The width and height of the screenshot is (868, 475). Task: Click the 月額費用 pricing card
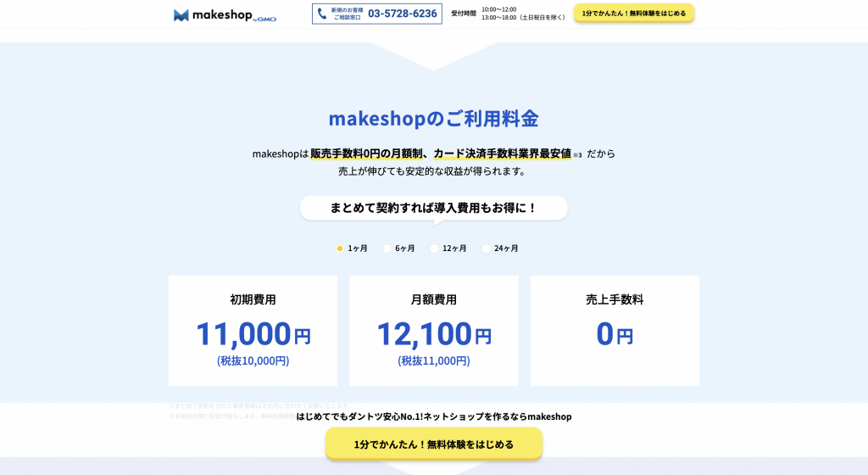coord(433,331)
